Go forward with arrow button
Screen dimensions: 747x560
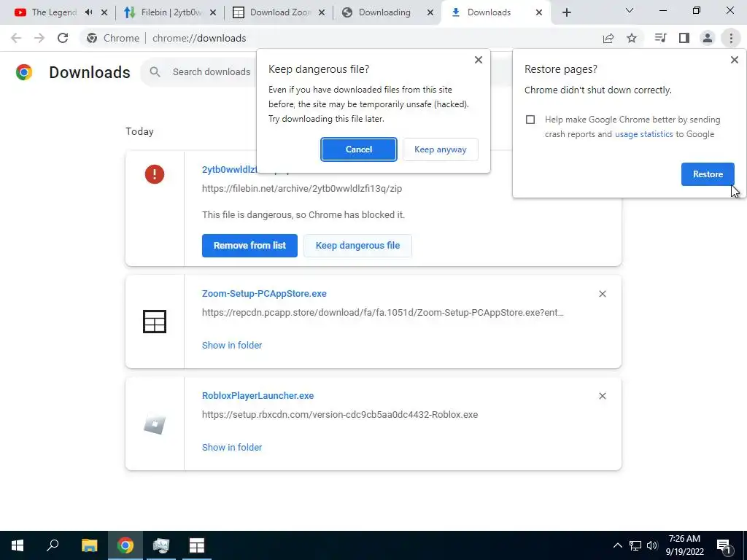pos(39,38)
